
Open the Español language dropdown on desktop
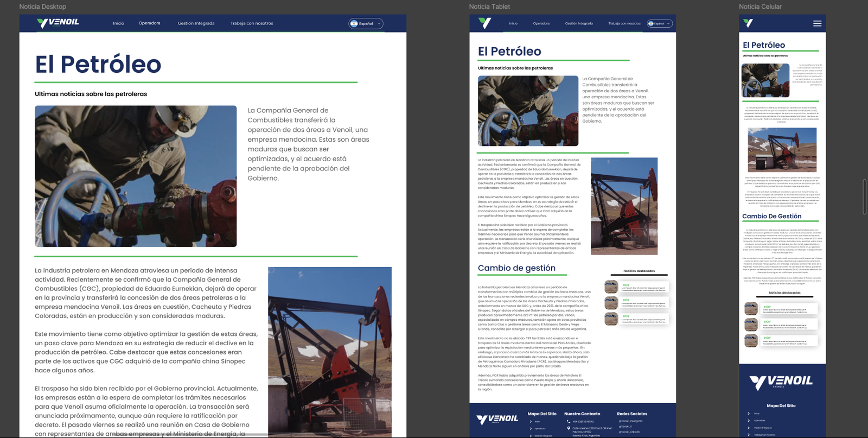(x=366, y=23)
